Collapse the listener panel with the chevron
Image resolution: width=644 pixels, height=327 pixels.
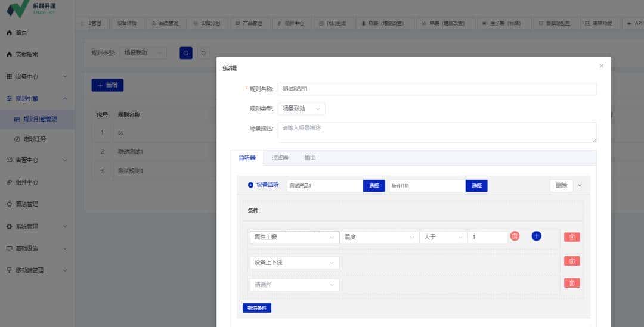(x=580, y=185)
